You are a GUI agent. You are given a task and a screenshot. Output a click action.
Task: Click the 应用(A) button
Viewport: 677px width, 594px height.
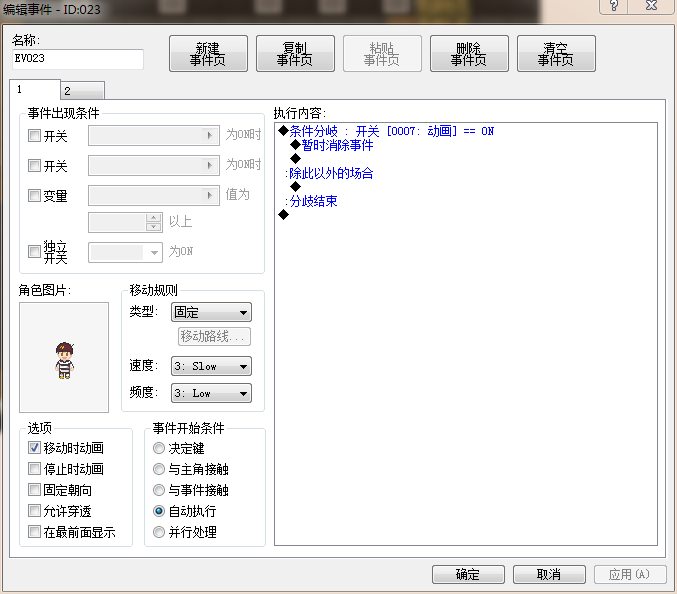coord(630,575)
